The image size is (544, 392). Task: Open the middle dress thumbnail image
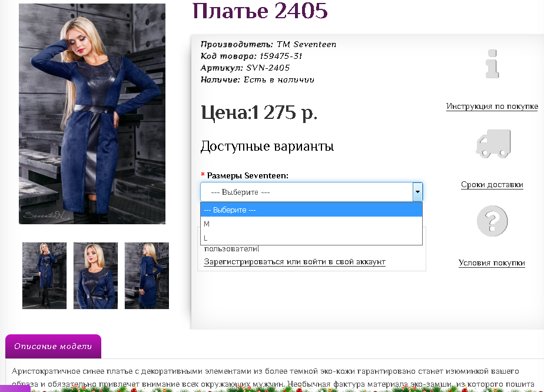coord(95,275)
